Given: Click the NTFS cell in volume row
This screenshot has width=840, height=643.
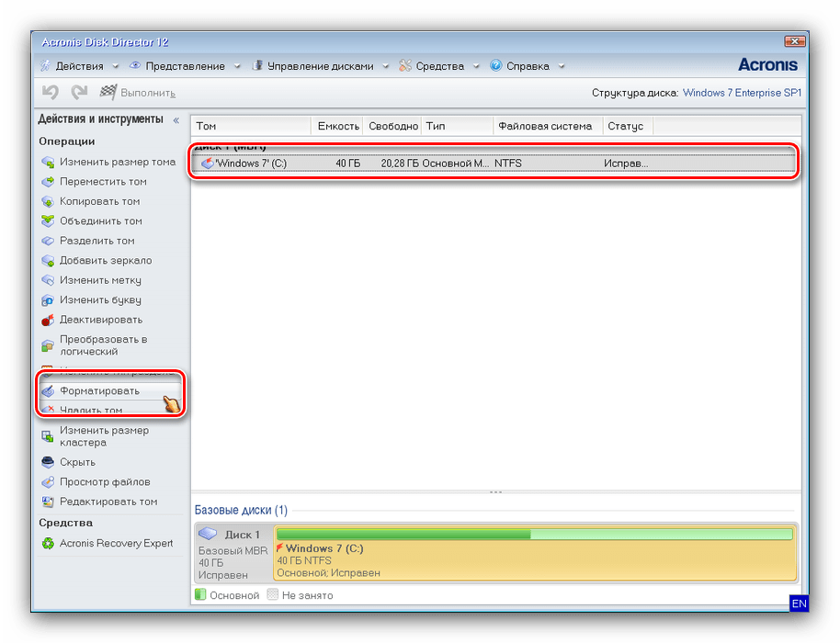Looking at the screenshot, I should [508, 164].
